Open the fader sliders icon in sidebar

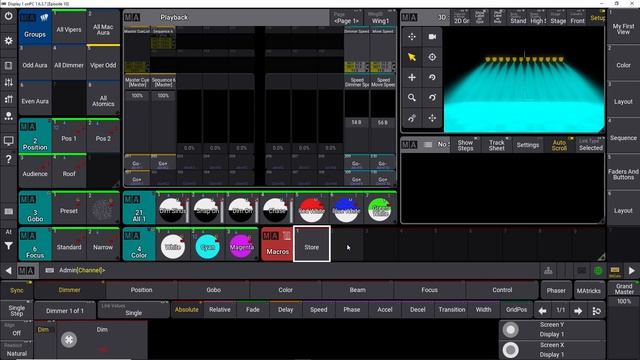(8, 82)
